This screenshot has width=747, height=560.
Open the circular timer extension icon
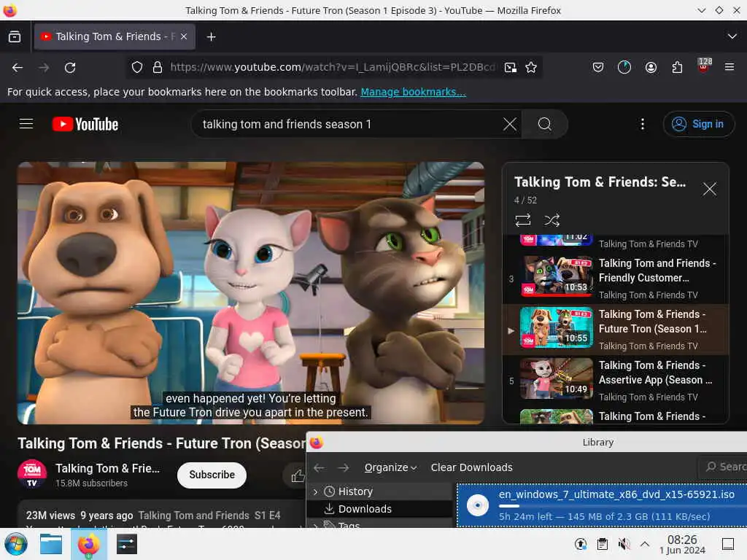(x=624, y=68)
